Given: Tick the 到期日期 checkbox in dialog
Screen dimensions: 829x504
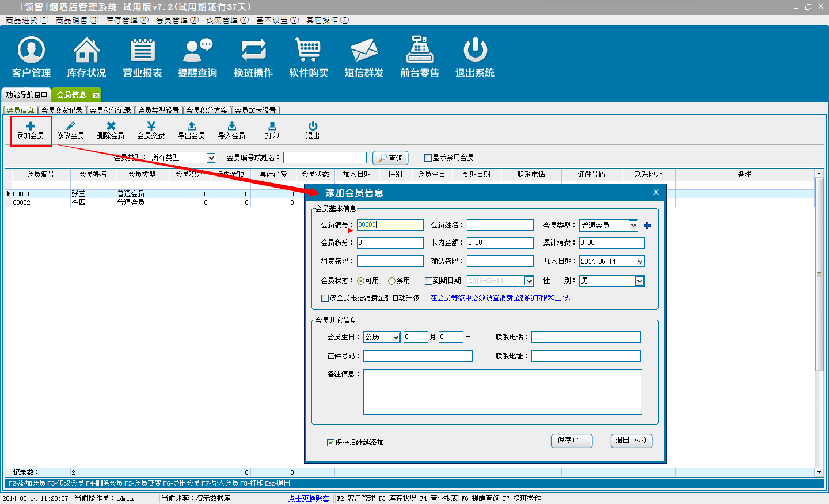Looking at the screenshot, I should [x=428, y=281].
